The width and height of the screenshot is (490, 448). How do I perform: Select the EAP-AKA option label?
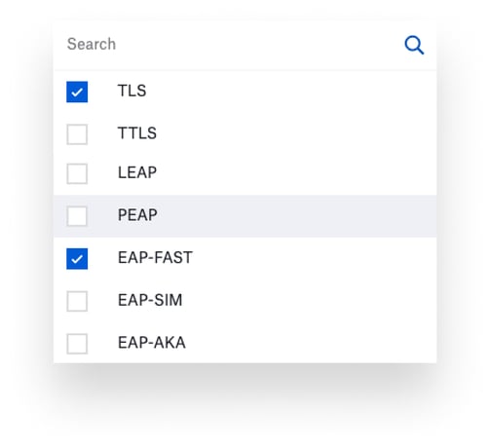(152, 343)
